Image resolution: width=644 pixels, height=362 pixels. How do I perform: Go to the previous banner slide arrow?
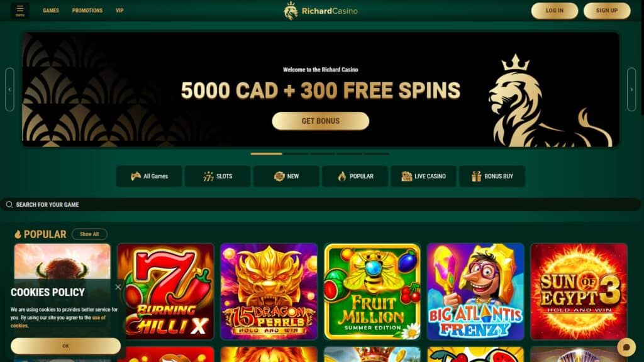click(x=9, y=89)
